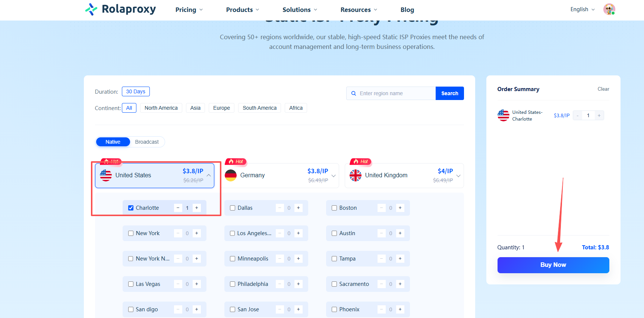Check the Los Angeles checkbox

pyautogui.click(x=233, y=233)
